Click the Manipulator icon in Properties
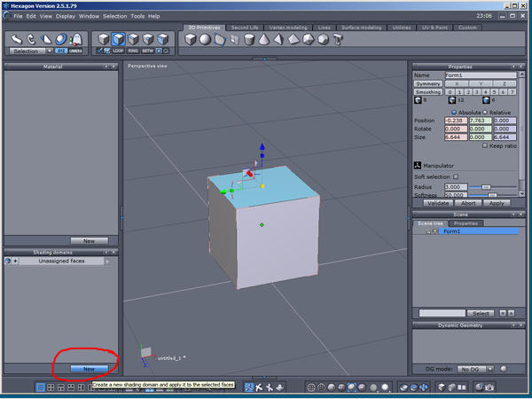Screen dimensions: 532x399 click(x=418, y=165)
